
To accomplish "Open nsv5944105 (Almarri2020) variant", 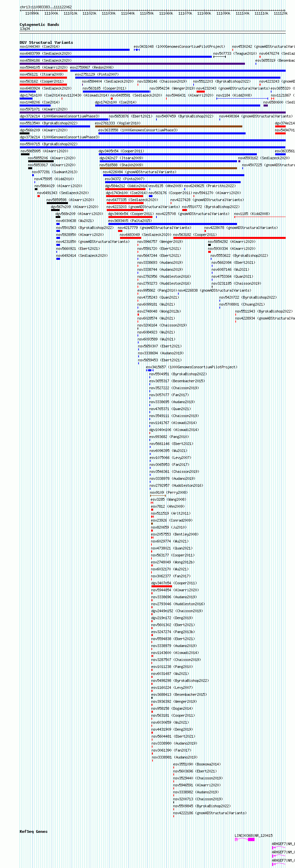I will point(44,67).
